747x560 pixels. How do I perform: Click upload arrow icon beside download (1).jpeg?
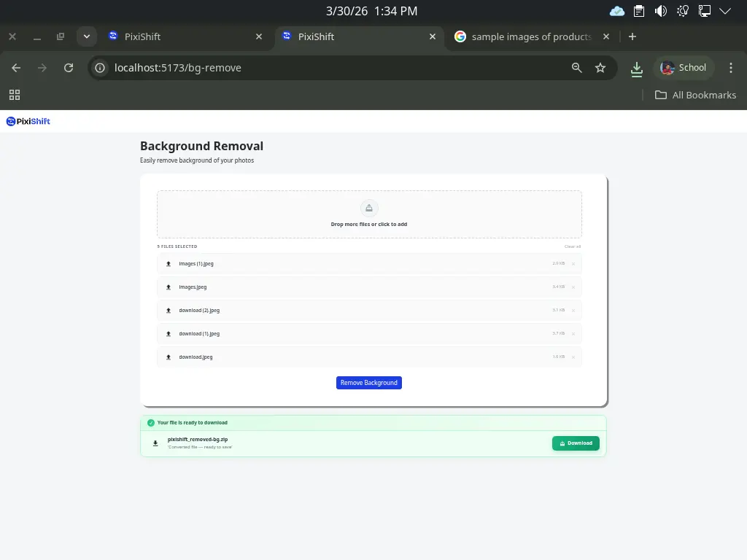[169, 334]
